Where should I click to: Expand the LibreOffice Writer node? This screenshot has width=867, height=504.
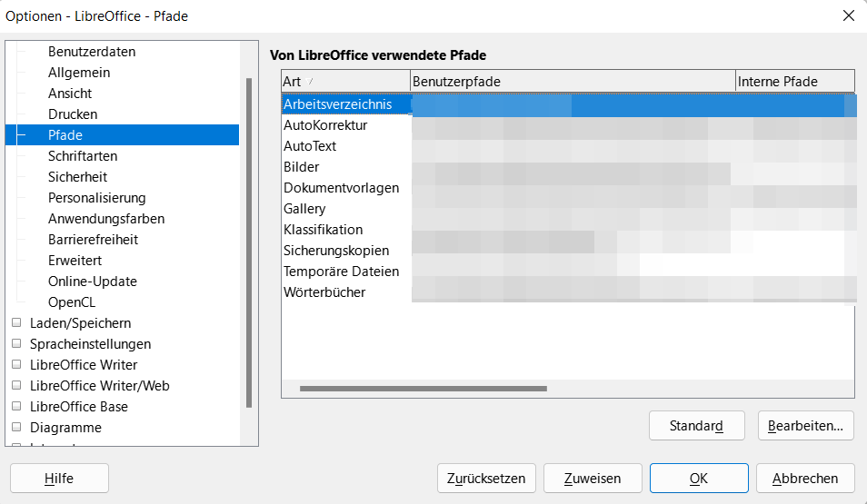point(16,365)
